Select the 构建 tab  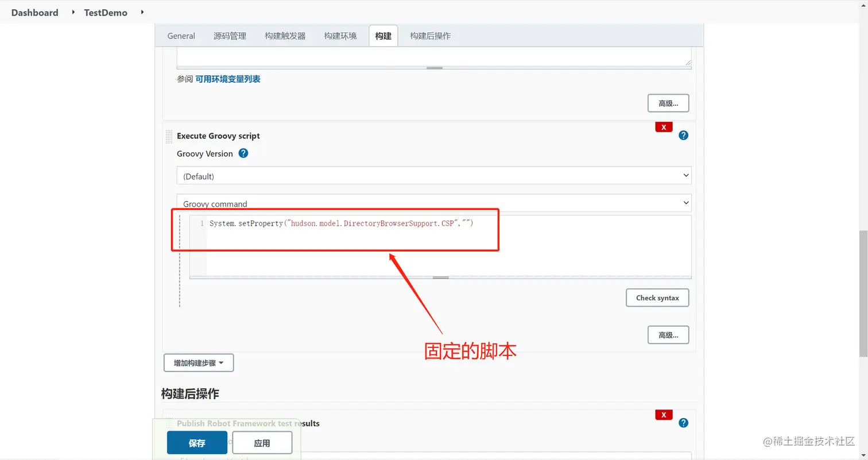pos(383,36)
